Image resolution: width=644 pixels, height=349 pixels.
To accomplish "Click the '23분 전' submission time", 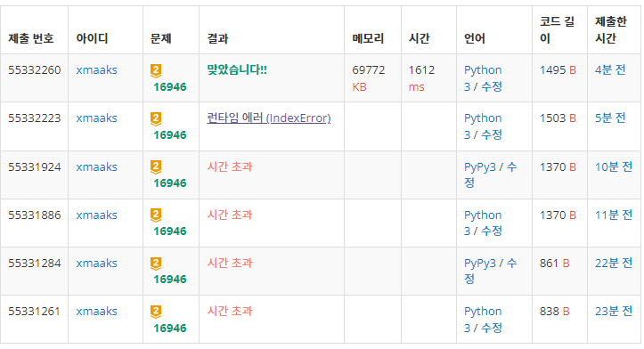I will coord(614,311).
